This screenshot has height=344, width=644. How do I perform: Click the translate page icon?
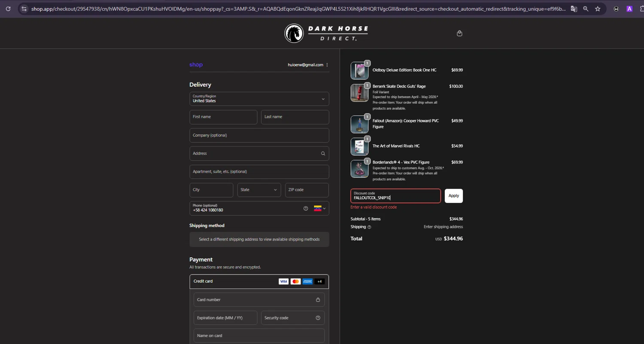pos(574,9)
